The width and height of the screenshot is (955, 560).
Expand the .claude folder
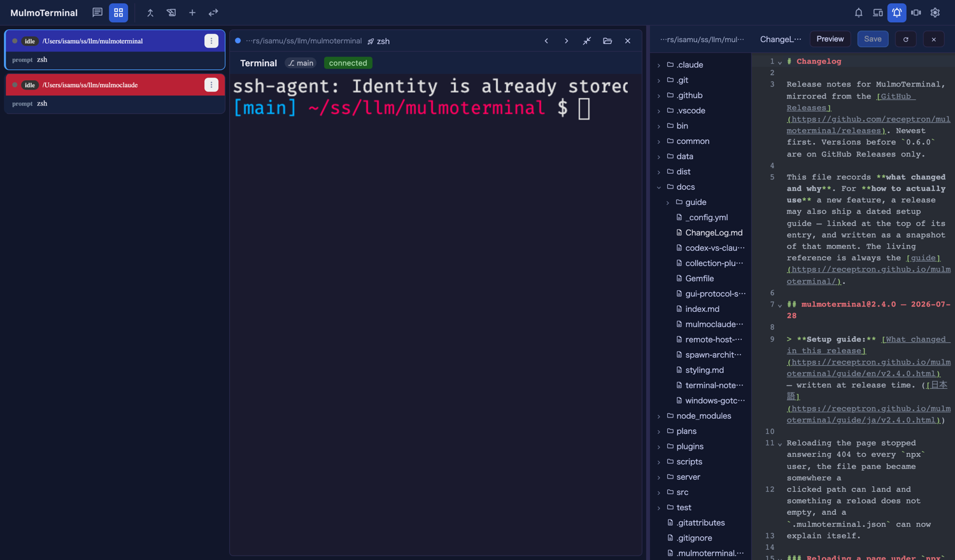click(x=701, y=65)
